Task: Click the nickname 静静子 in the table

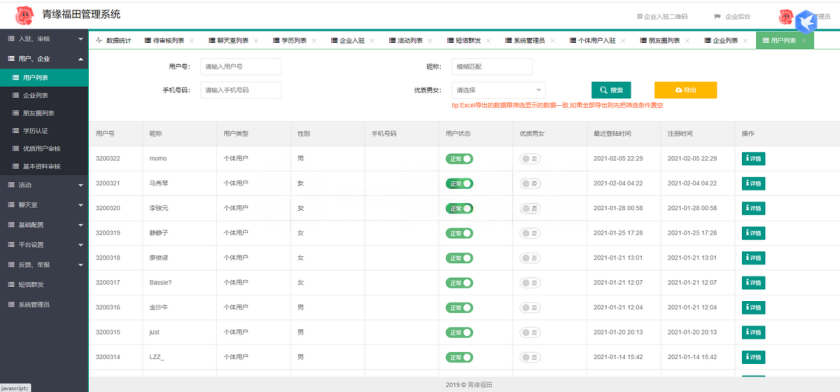Action: coord(159,233)
